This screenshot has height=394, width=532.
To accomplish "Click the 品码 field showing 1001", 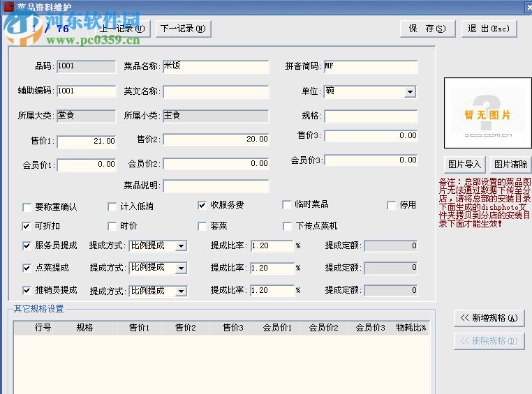I will pyautogui.click(x=86, y=66).
